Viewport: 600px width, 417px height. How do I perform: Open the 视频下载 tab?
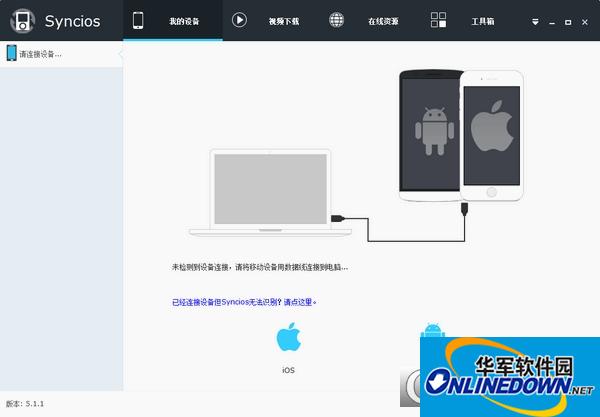tap(284, 21)
